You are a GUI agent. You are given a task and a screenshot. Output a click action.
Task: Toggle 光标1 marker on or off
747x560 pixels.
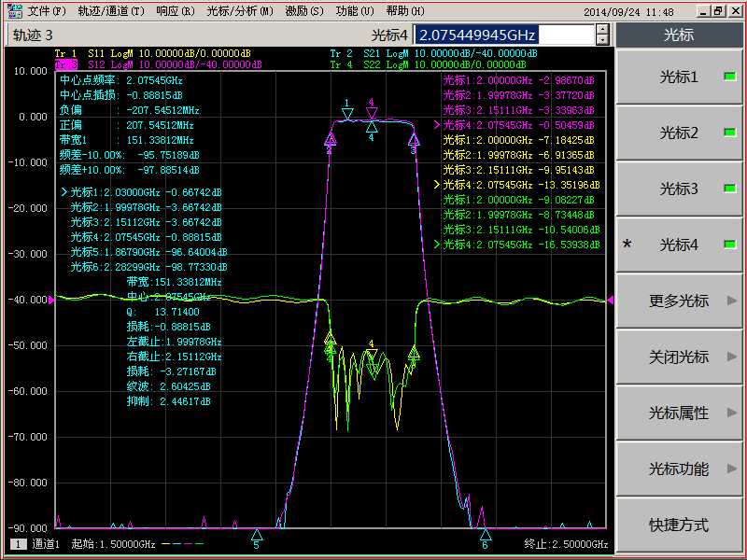[x=679, y=77]
